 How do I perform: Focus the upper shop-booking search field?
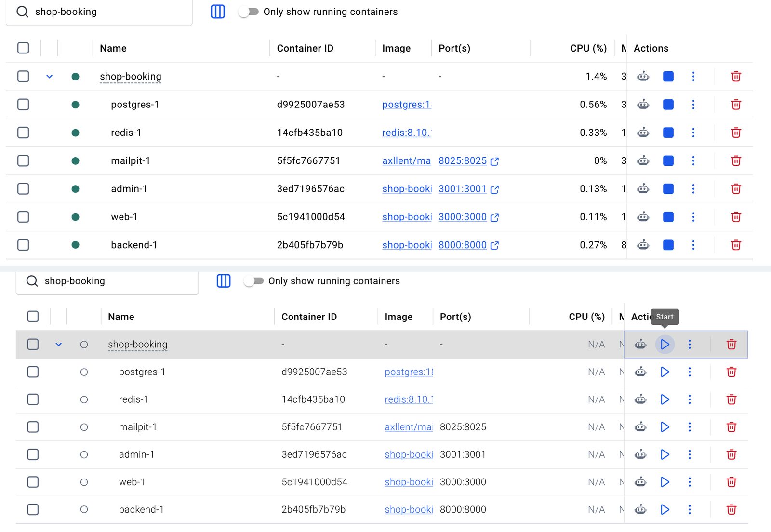(99, 12)
